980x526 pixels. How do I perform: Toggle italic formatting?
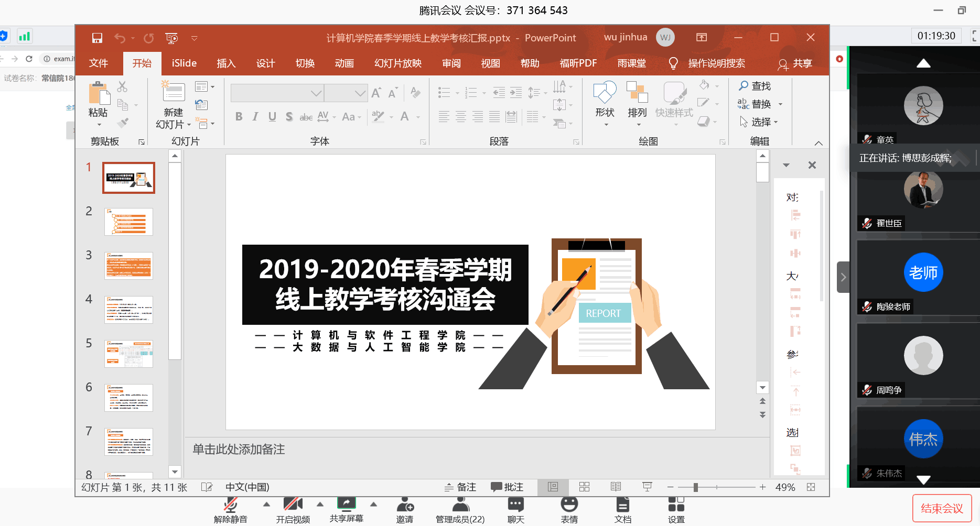point(255,116)
